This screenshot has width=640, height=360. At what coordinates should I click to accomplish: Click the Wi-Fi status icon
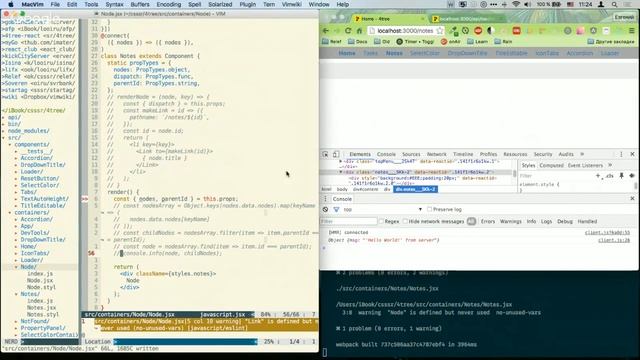[516, 4]
